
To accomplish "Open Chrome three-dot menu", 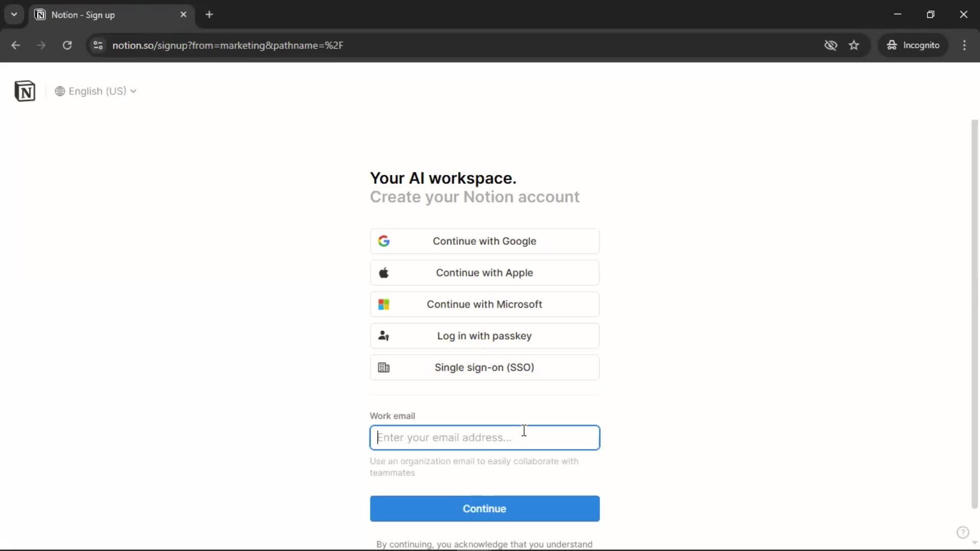I will pos(964,45).
